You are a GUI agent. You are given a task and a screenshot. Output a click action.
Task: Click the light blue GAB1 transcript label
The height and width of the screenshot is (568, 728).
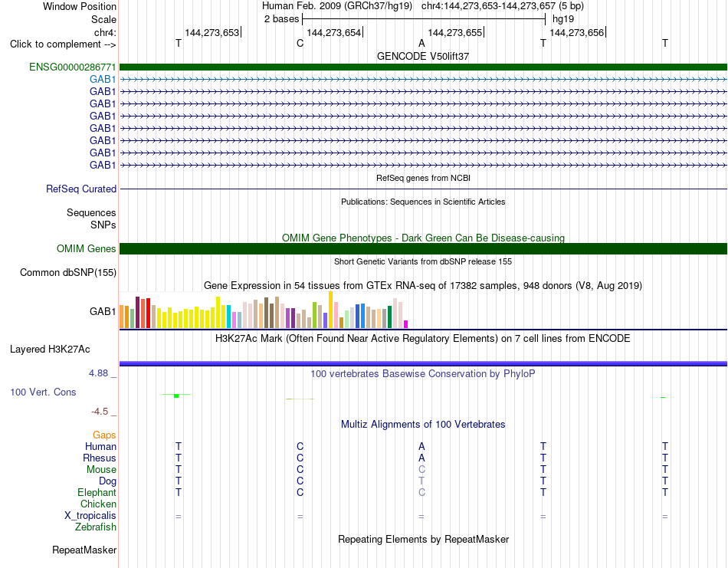coord(103,80)
